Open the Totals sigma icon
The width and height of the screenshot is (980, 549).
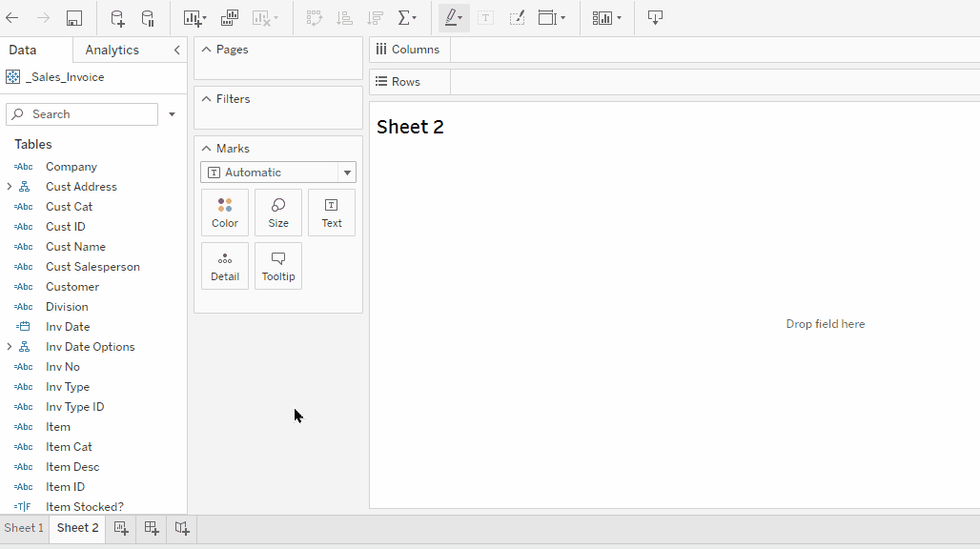pyautogui.click(x=406, y=18)
